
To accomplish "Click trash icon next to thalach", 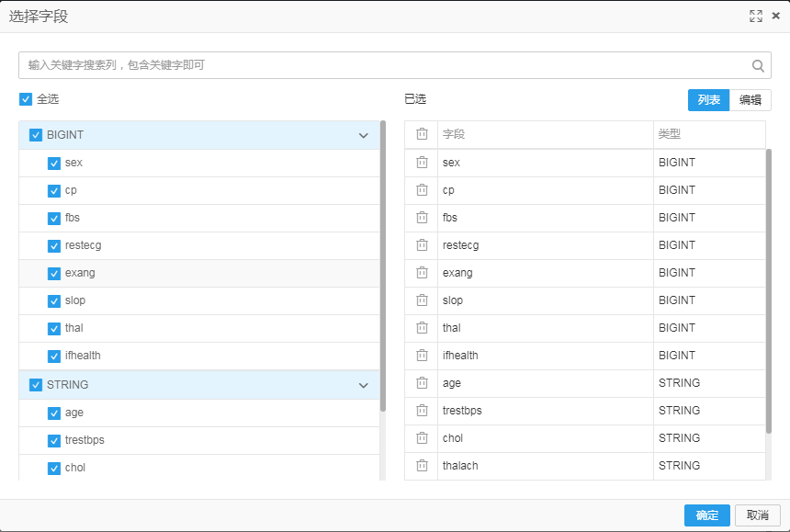I will coord(423,466).
